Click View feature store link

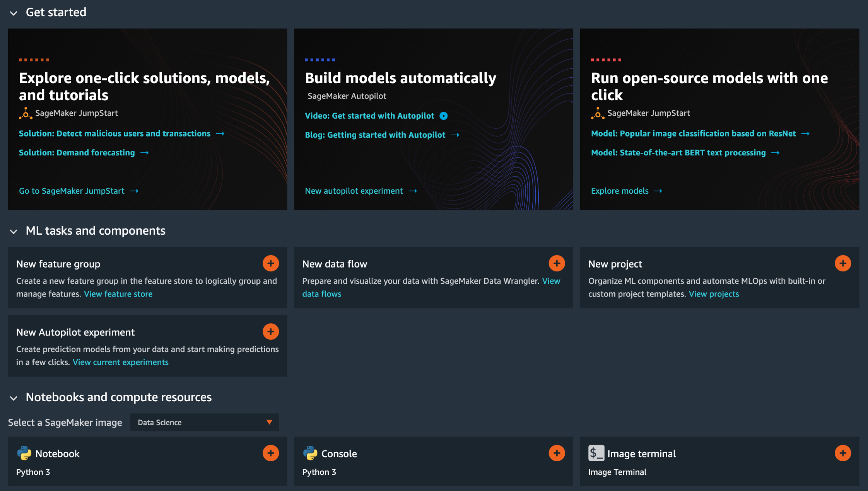point(118,294)
